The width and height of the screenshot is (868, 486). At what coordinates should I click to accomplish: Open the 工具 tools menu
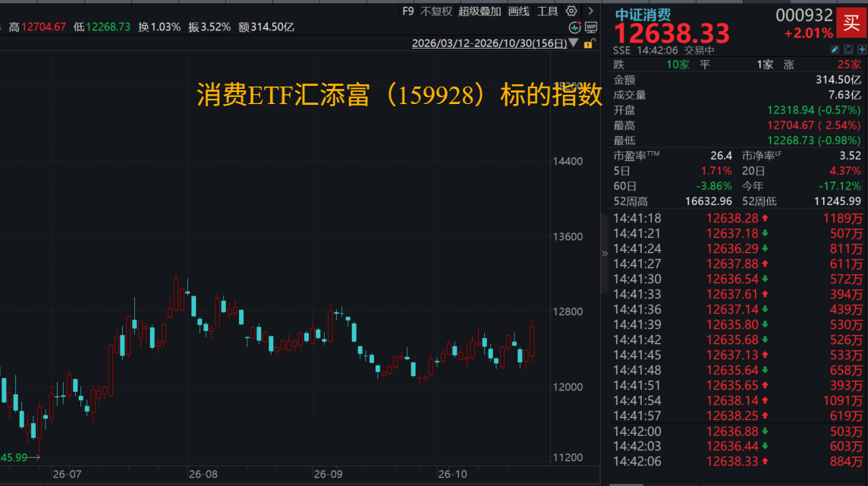(548, 11)
